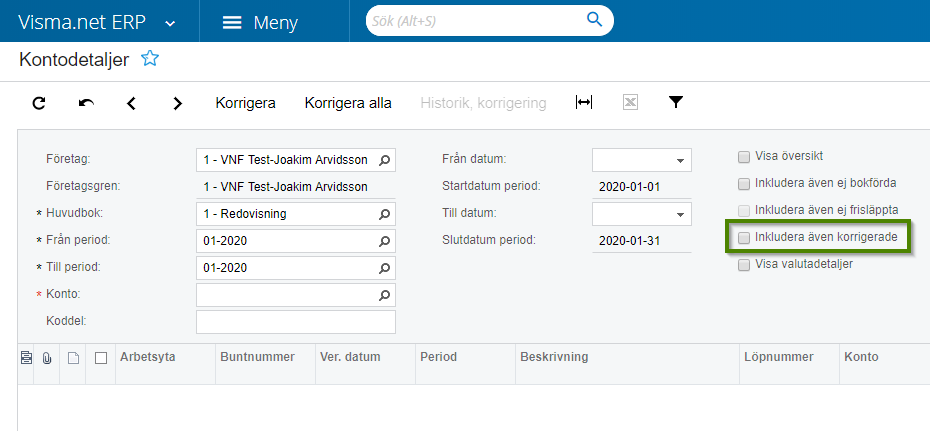
Task: Go to the next record arrow
Action: [x=177, y=103]
